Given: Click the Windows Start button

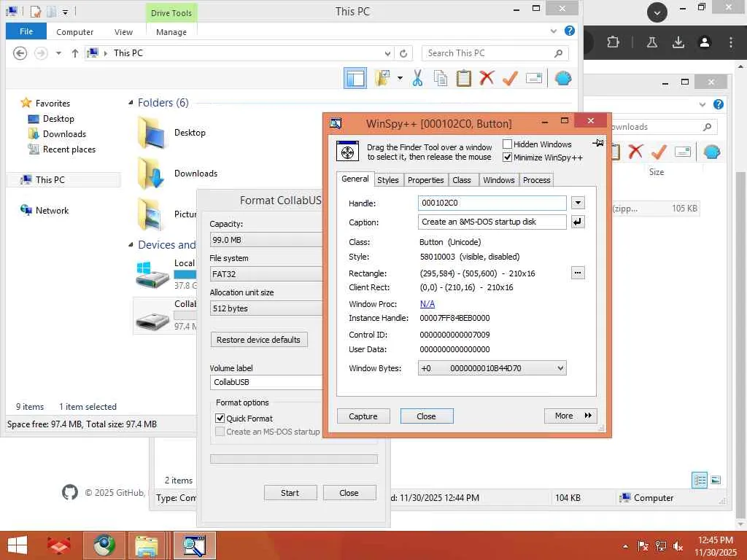Looking at the screenshot, I should [18, 545].
